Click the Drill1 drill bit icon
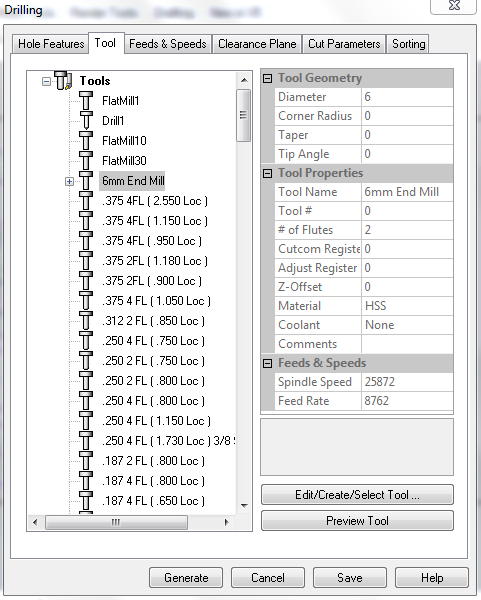The height and width of the screenshot is (600, 481). point(86,121)
